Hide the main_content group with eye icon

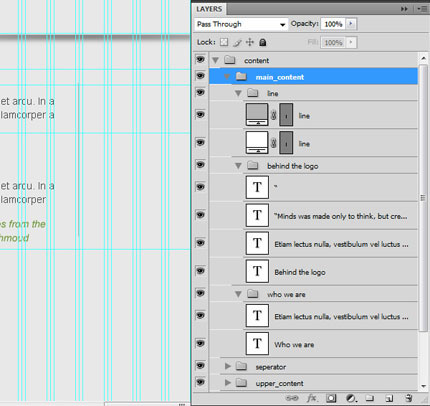pos(200,76)
